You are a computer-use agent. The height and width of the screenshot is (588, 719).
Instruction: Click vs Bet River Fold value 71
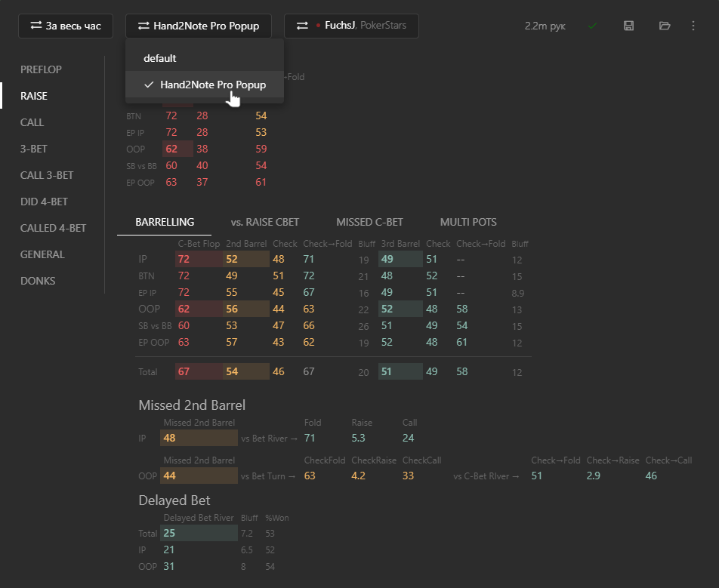click(310, 438)
